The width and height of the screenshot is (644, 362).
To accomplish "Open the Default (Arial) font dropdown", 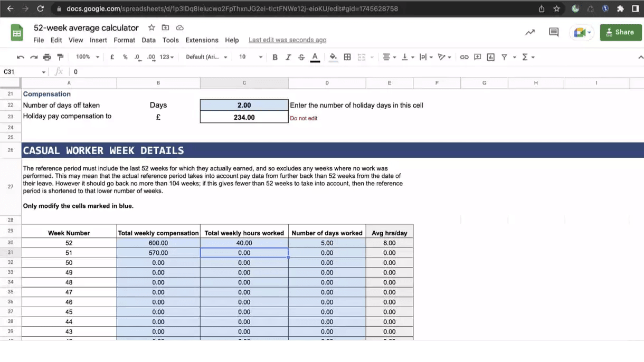I will (x=206, y=57).
